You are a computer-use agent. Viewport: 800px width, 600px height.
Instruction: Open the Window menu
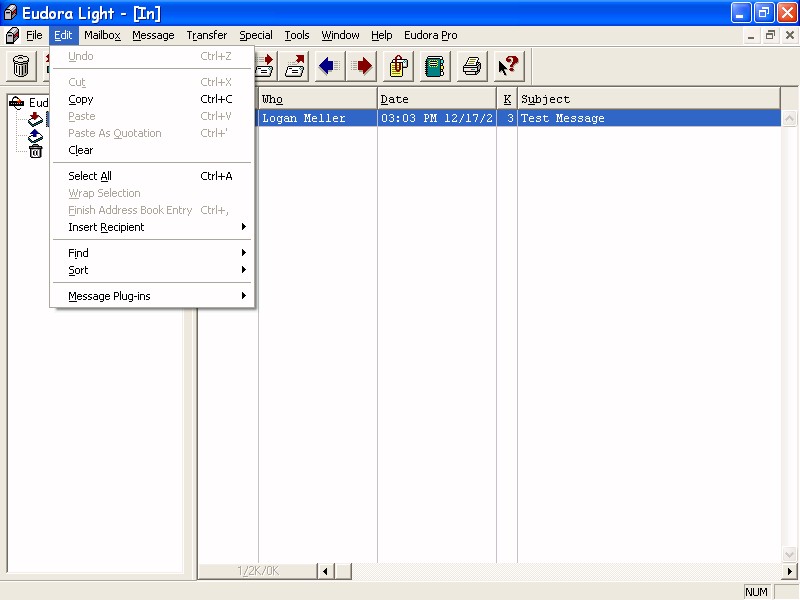click(x=340, y=35)
